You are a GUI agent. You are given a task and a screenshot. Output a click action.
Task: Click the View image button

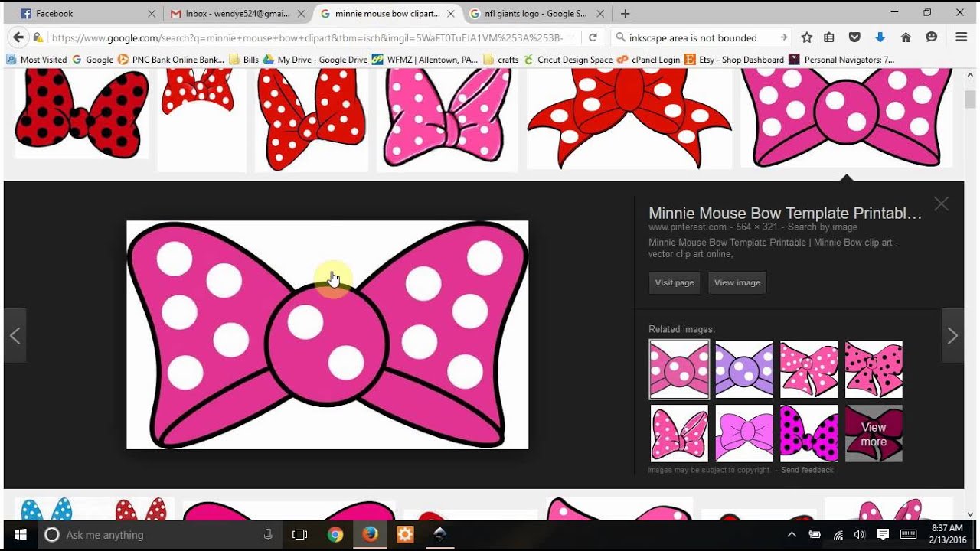coord(737,282)
